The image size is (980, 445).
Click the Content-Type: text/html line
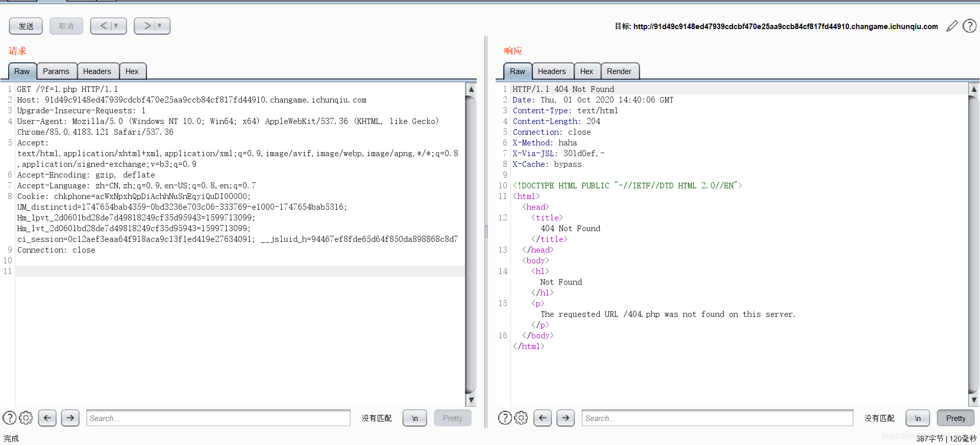(x=566, y=111)
